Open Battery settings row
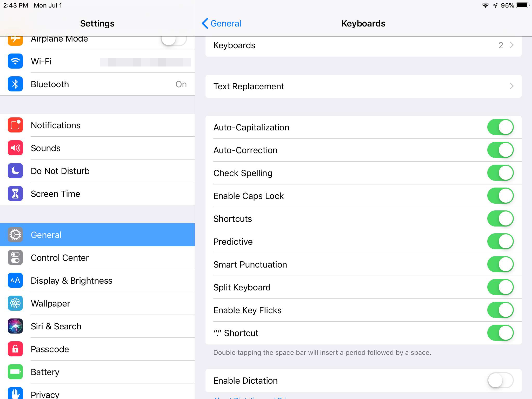 [97, 372]
